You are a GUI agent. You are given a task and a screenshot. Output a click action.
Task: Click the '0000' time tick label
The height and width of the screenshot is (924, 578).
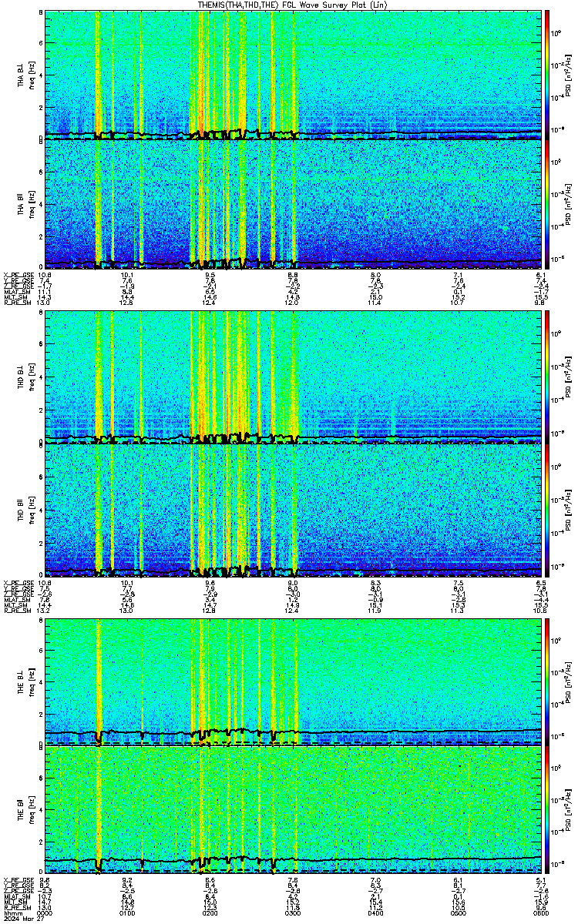[x=45, y=913]
